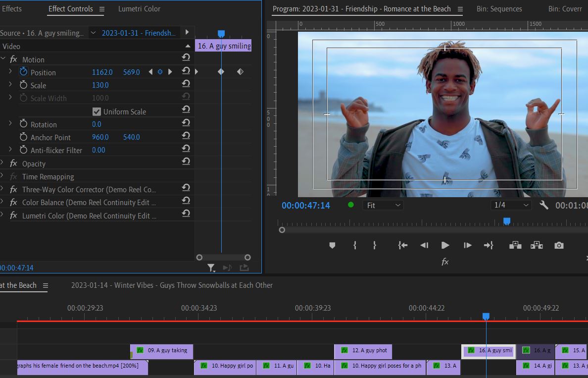Expand the Opacity effect

tap(2, 162)
